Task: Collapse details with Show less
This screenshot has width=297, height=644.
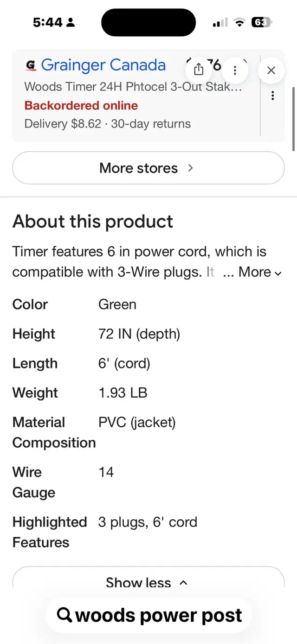Action: [x=148, y=582]
